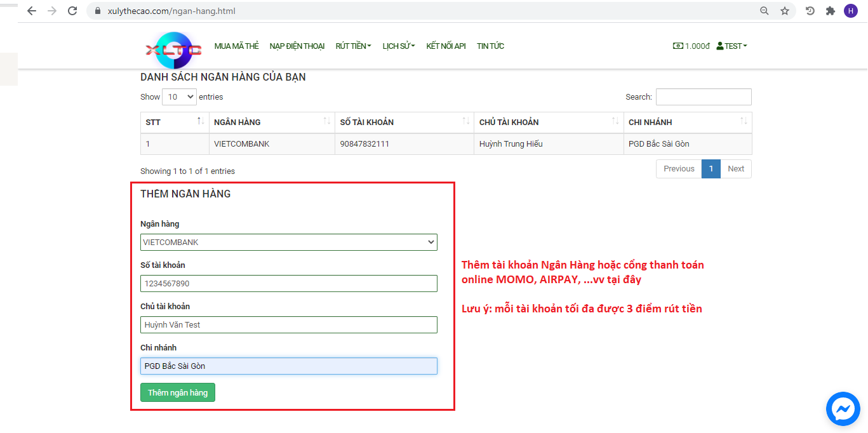This screenshot has height=433, width=868.
Task: Expand the TEST user account dropdown
Action: pyautogui.click(x=732, y=46)
